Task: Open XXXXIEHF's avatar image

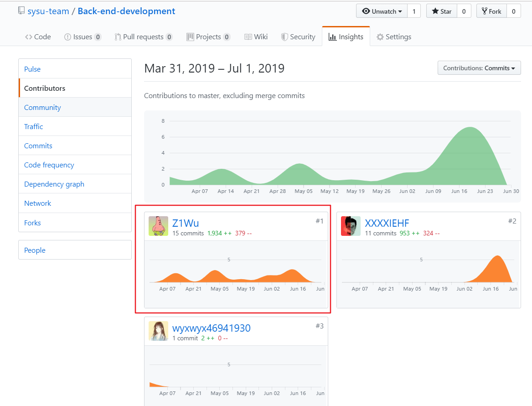Action: [351, 226]
